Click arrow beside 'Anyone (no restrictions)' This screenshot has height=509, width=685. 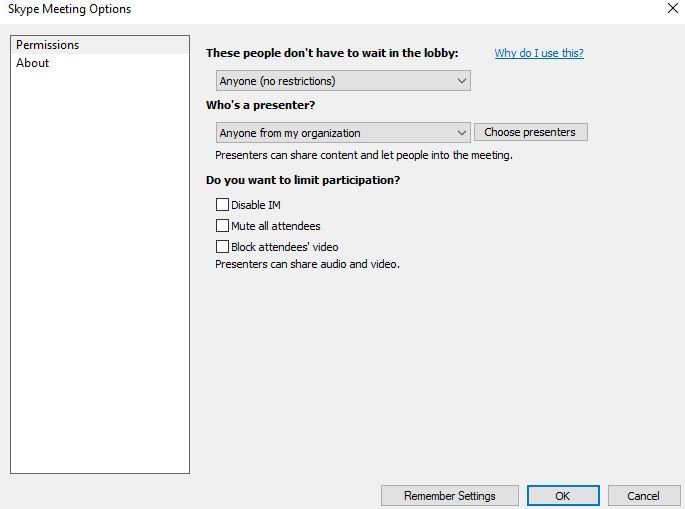(x=462, y=81)
